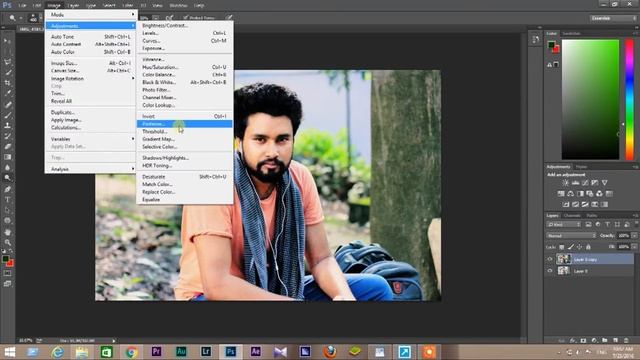Image resolution: width=640 pixels, height=360 pixels.
Task: Choose Desaturate from Adjustments submenu
Action: click(x=184, y=177)
